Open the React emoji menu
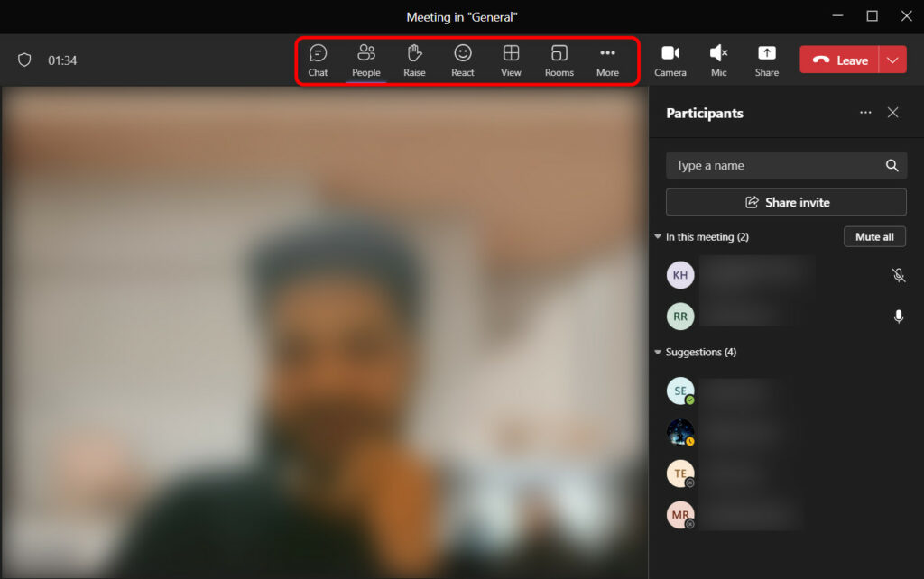The height and width of the screenshot is (579, 924). coord(462,60)
